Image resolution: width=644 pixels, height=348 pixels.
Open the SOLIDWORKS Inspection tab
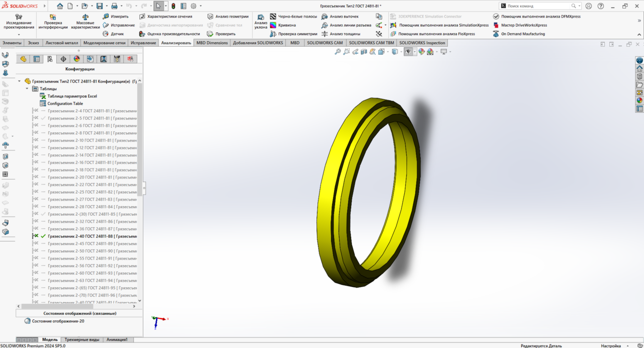(422, 43)
